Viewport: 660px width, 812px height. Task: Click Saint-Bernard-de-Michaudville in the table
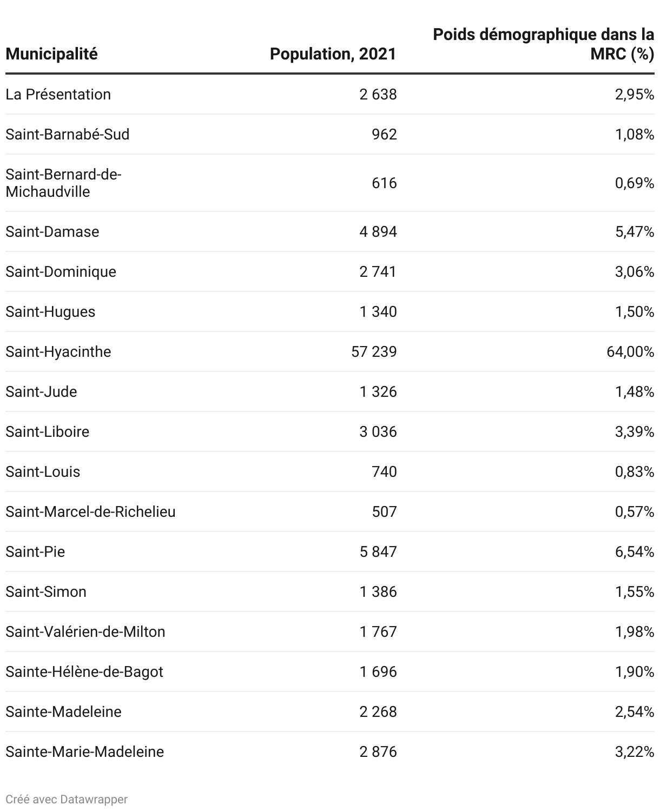click(x=64, y=183)
